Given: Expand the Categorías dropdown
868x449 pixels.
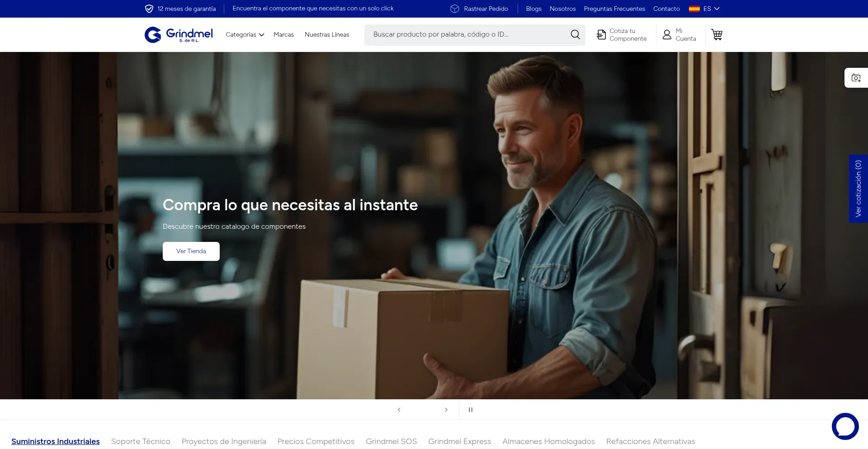Looking at the screenshot, I should (245, 35).
